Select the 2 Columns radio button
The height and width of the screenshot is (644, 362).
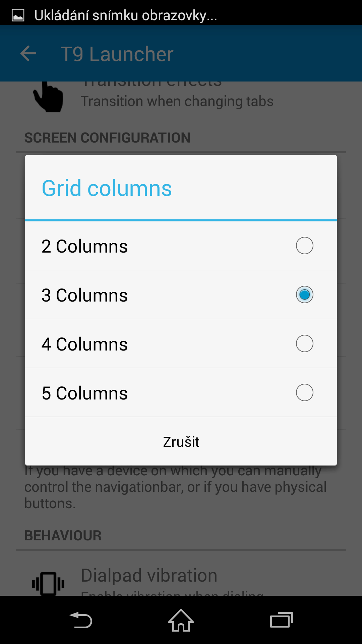tap(304, 246)
